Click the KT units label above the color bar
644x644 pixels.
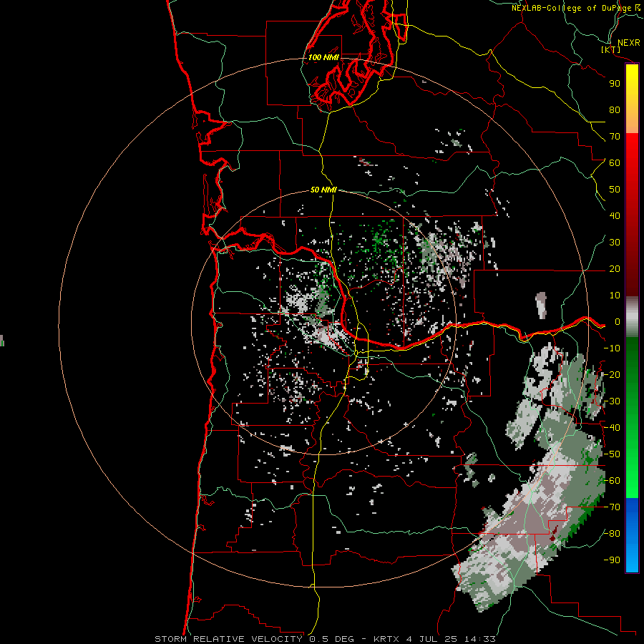point(611,49)
